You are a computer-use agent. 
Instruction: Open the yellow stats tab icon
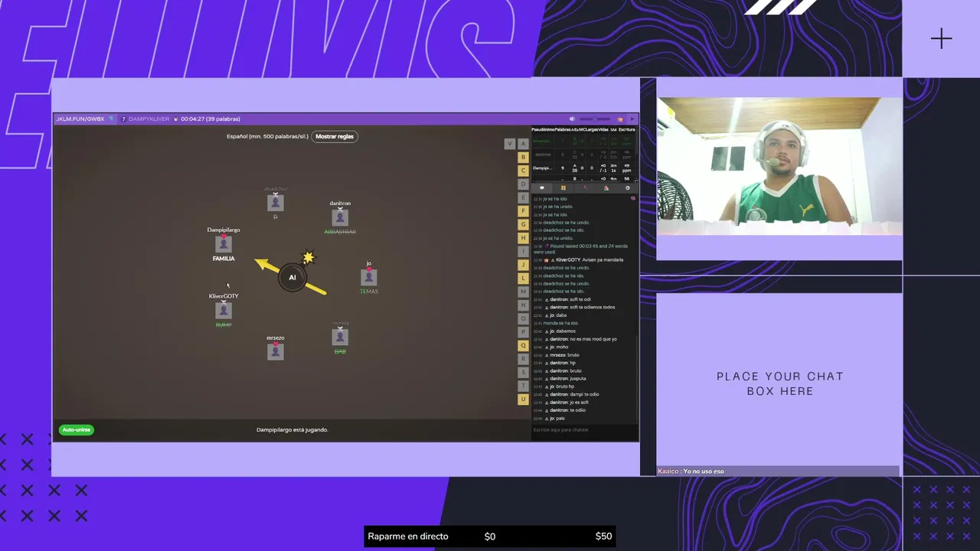click(563, 187)
